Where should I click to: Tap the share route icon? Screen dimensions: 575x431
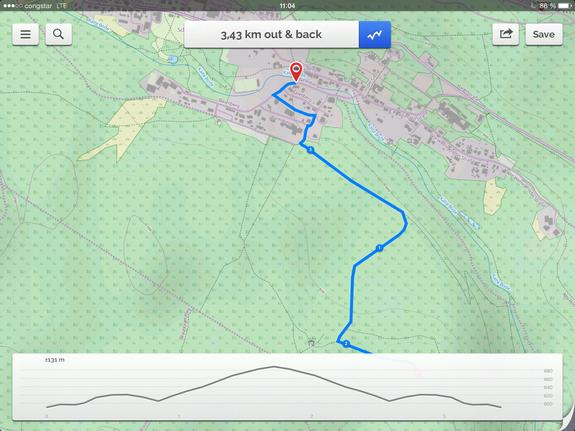point(505,34)
